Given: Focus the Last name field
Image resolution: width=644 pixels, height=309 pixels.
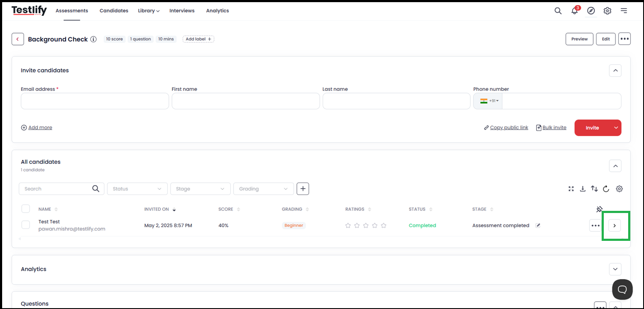Looking at the screenshot, I should click(397, 101).
